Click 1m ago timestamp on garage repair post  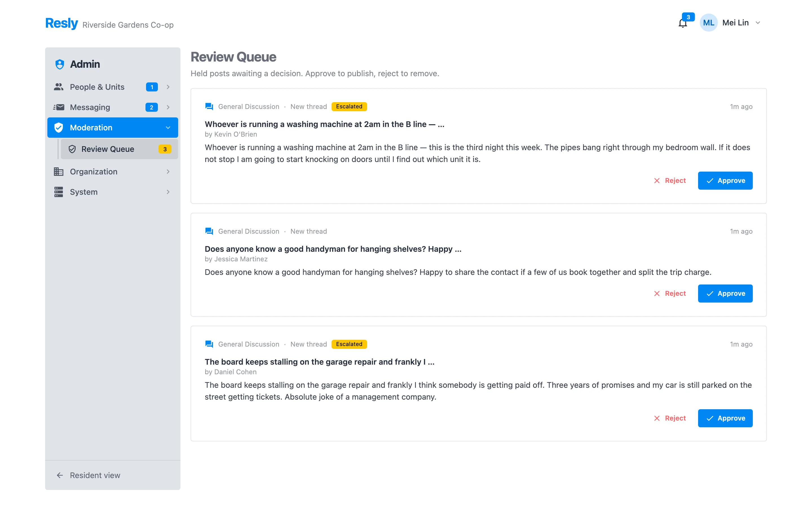point(741,344)
